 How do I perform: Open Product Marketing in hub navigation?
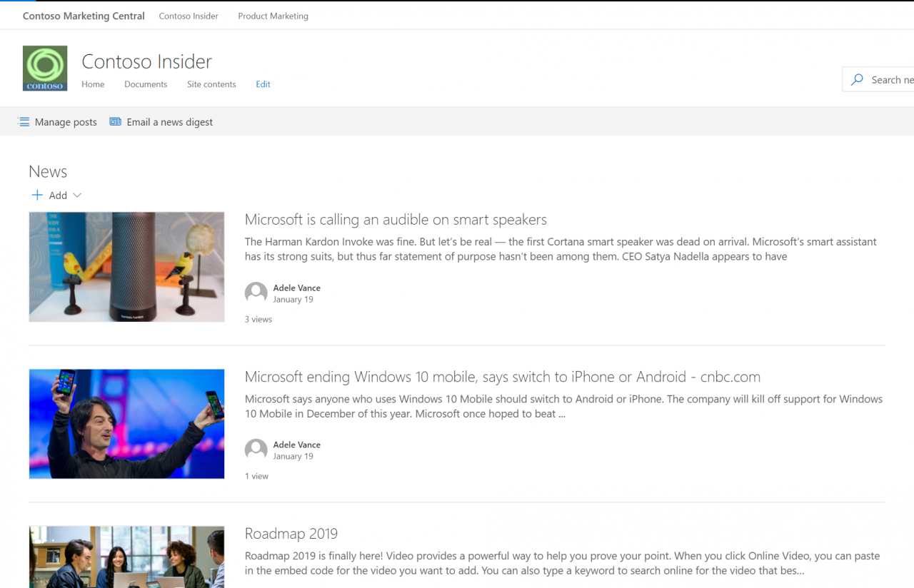tap(273, 16)
